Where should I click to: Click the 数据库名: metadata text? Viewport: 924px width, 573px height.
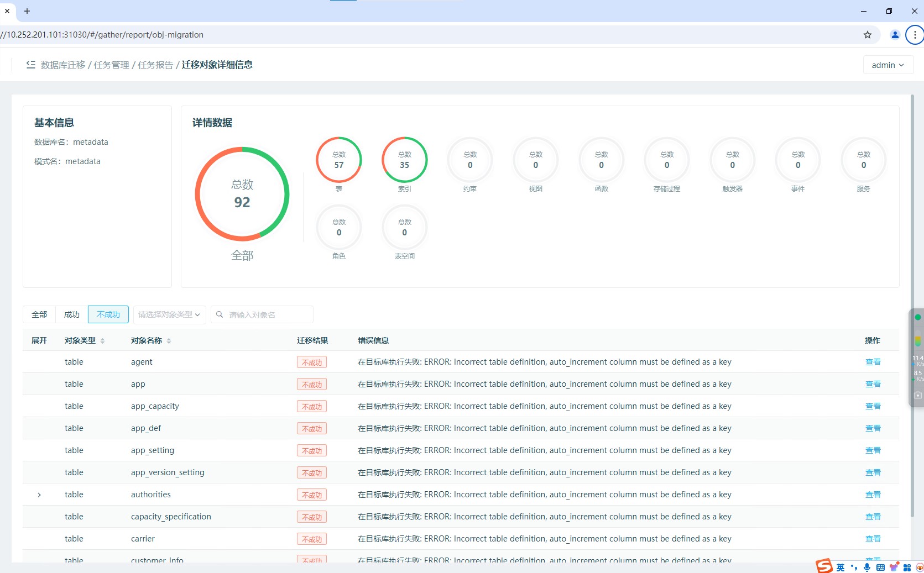click(71, 142)
